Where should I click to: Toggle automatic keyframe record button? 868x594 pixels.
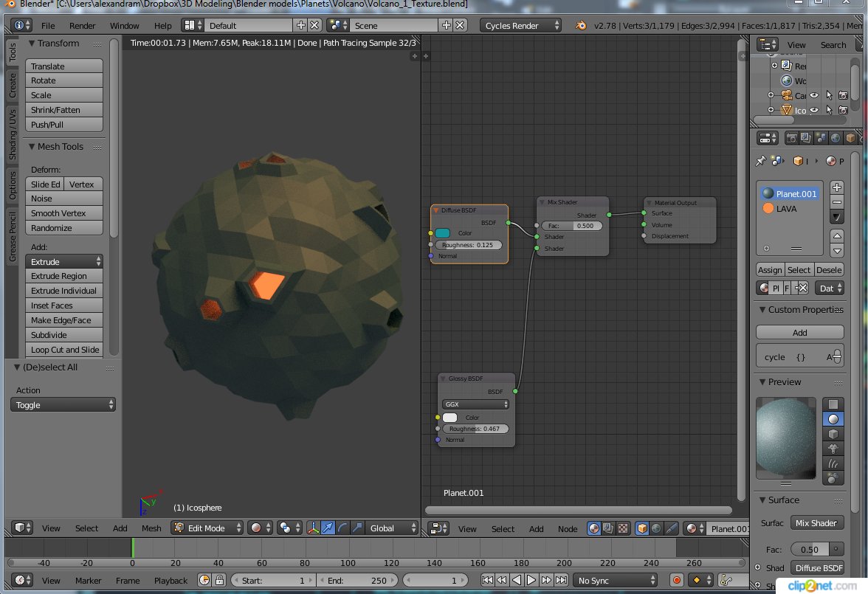pos(676,579)
